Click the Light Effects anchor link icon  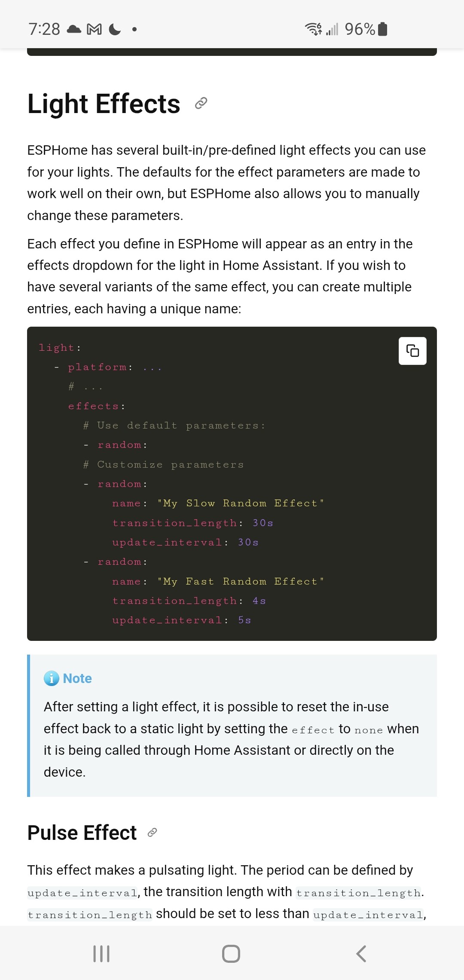tap(201, 103)
